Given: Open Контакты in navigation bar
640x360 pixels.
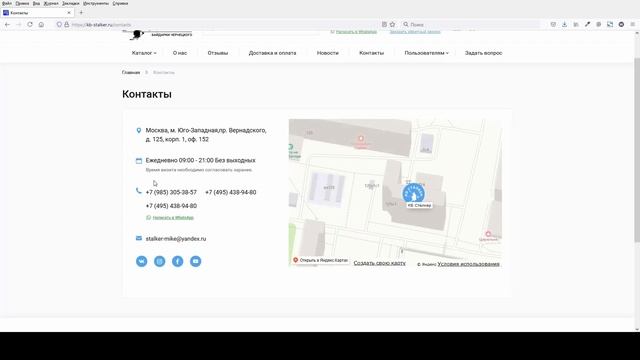Looking at the screenshot, I should click(x=371, y=53).
